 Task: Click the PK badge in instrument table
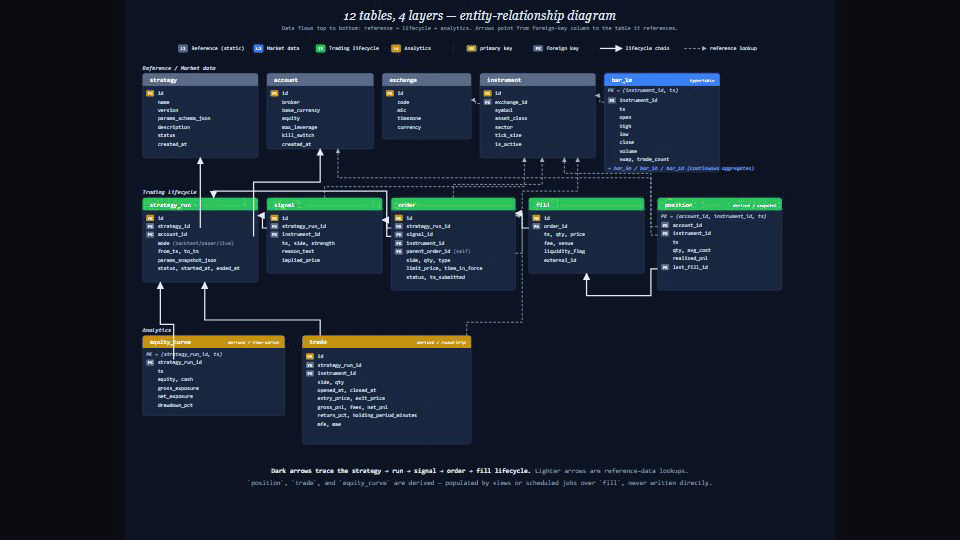coord(487,93)
